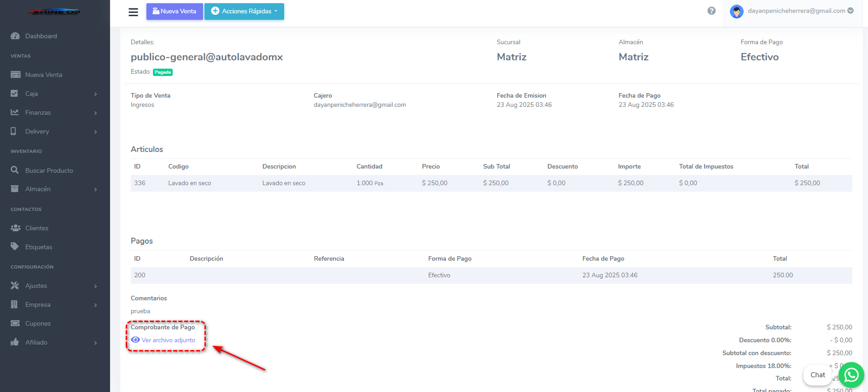Viewport: 868px width, 392px height.
Task: Click the Caja checkmark icon
Action: pyautogui.click(x=14, y=94)
